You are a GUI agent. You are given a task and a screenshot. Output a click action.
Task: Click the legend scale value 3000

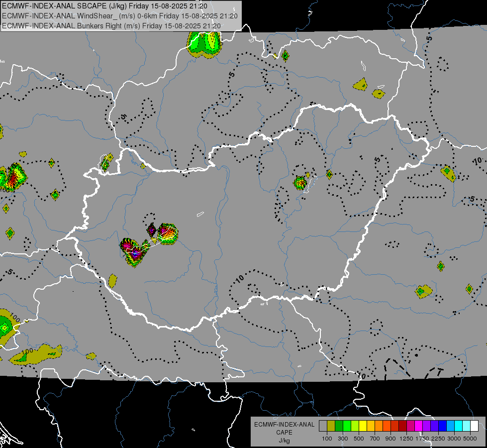[454, 439]
